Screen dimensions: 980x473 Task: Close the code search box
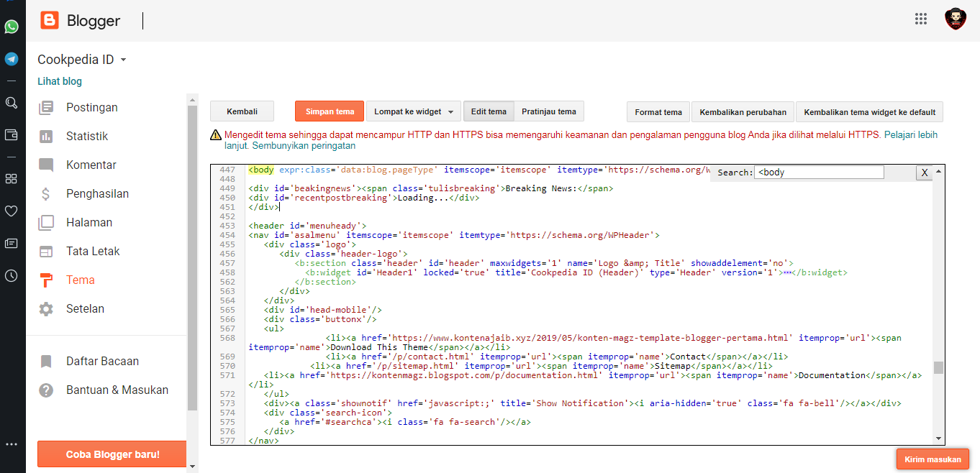[924, 173]
